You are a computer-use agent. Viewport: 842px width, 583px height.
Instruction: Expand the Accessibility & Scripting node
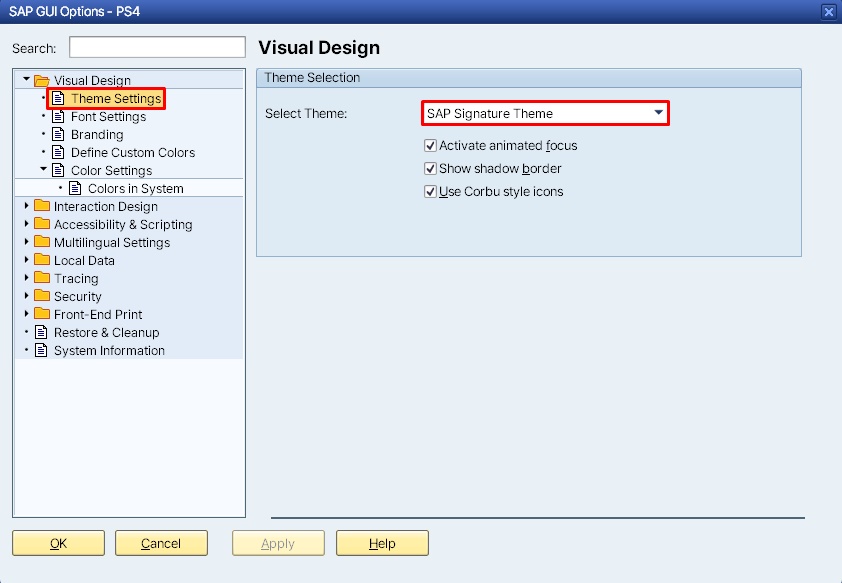pos(26,224)
